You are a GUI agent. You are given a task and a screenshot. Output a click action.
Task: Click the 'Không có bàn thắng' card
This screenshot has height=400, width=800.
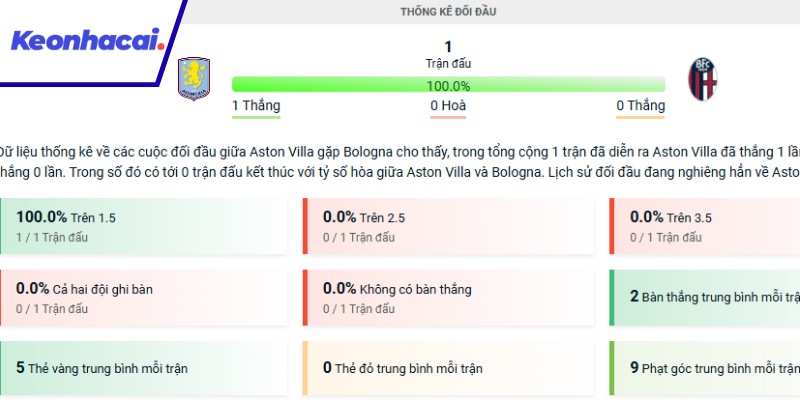[x=448, y=297]
